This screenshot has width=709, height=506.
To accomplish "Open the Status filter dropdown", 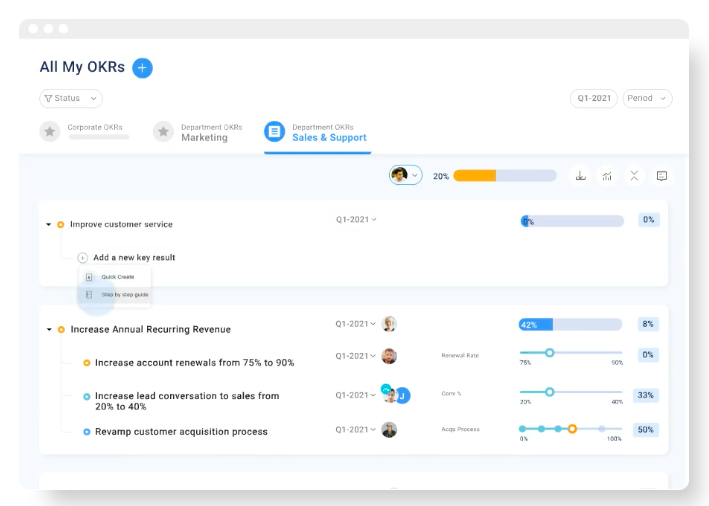I will pyautogui.click(x=71, y=98).
